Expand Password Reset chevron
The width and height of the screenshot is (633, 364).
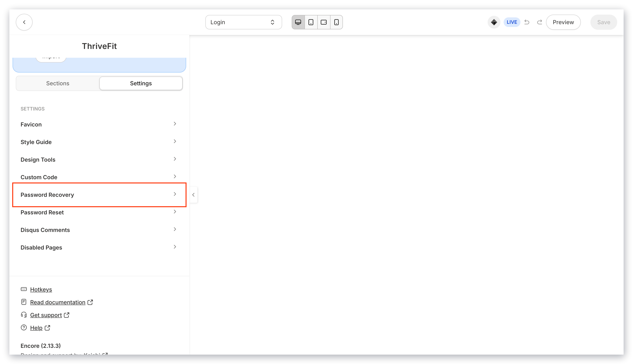(175, 212)
